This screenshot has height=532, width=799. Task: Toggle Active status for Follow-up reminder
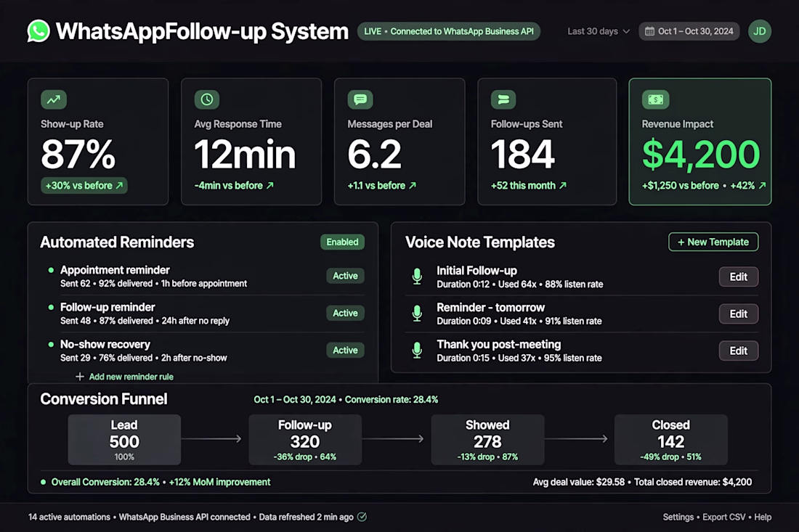(345, 313)
